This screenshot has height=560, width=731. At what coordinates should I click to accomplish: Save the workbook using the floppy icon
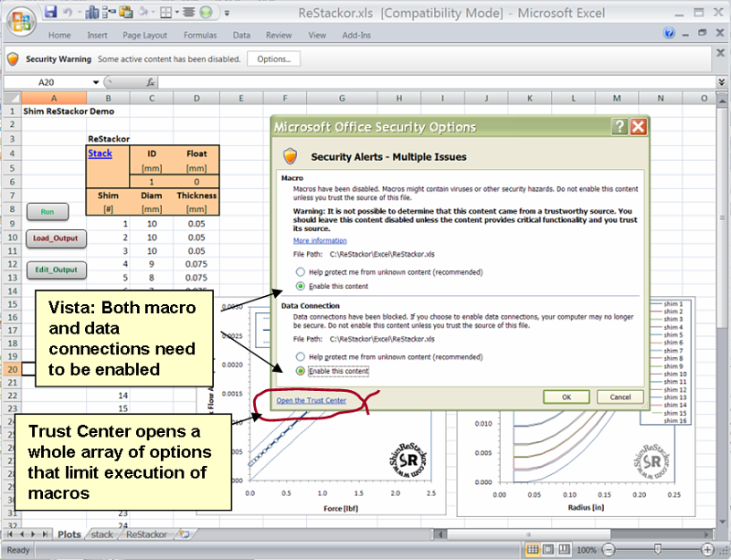click(x=51, y=12)
